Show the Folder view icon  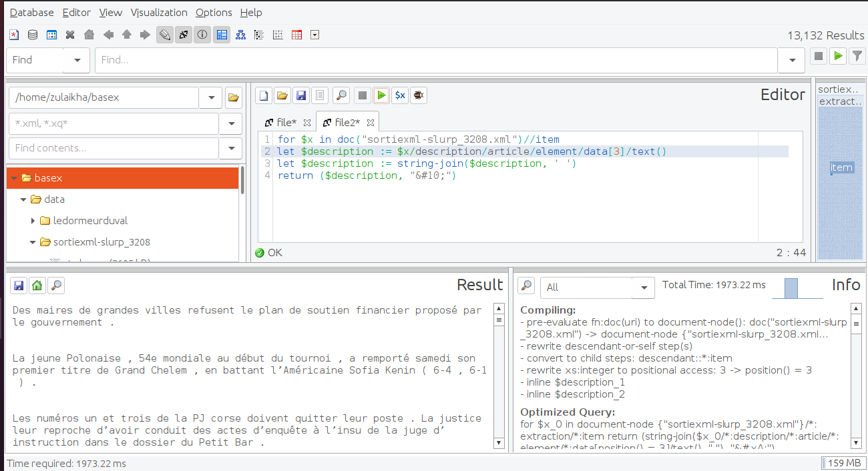pyautogui.click(x=259, y=35)
